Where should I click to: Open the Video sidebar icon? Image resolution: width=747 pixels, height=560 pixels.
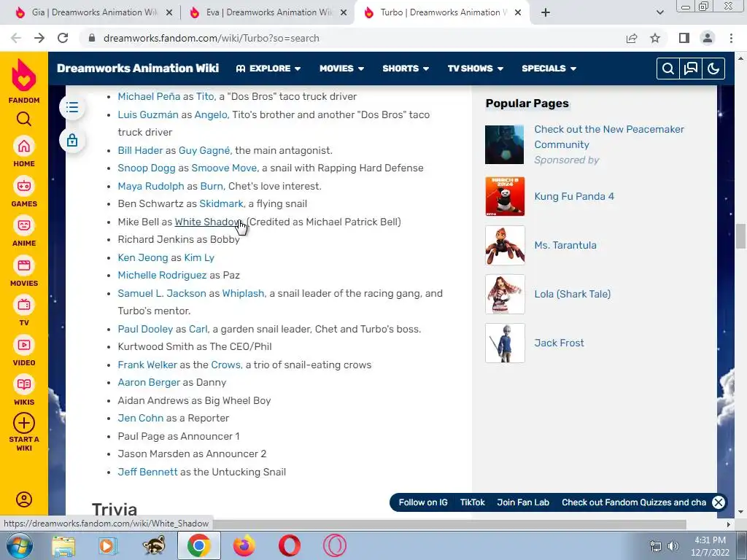pyautogui.click(x=24, y=345)
